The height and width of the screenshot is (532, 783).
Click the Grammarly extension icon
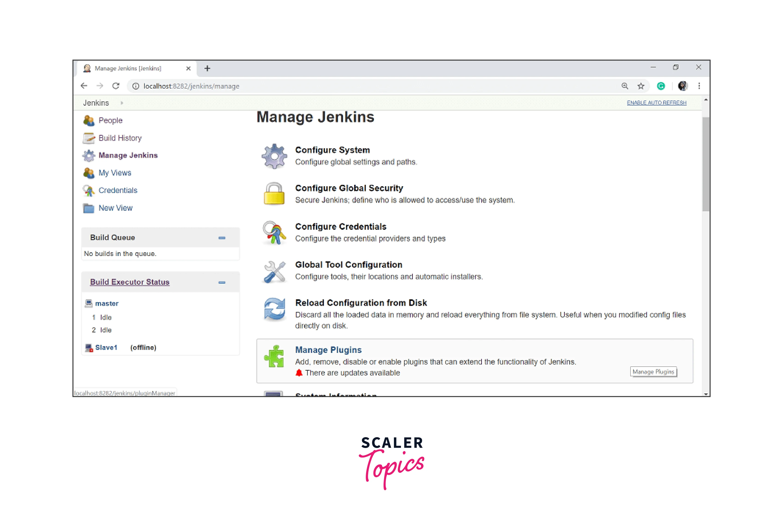click(661, 86)
